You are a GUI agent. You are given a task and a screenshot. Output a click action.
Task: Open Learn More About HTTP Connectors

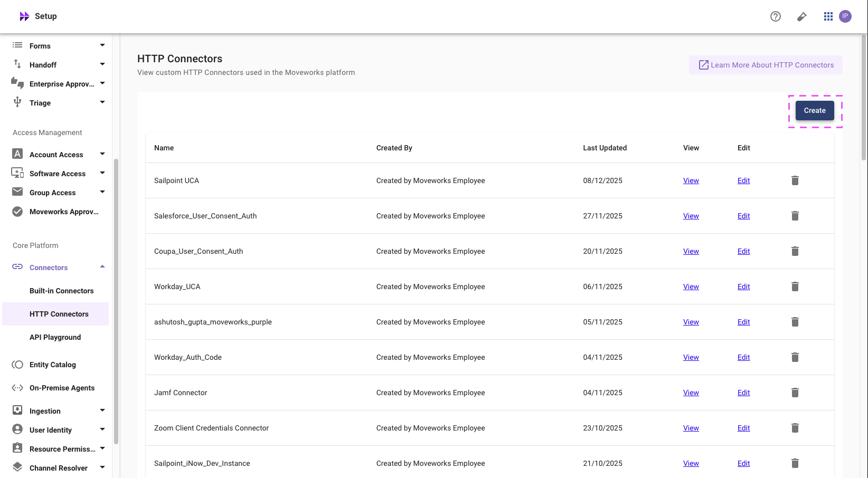click(x=766, y=65)
